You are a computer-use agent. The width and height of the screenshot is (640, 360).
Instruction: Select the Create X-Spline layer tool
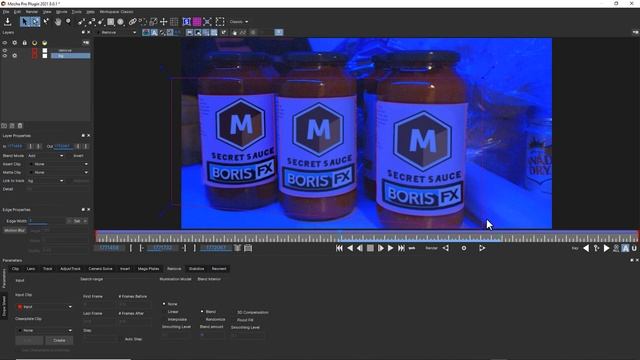pyautogui.click(x=81, y=22)
